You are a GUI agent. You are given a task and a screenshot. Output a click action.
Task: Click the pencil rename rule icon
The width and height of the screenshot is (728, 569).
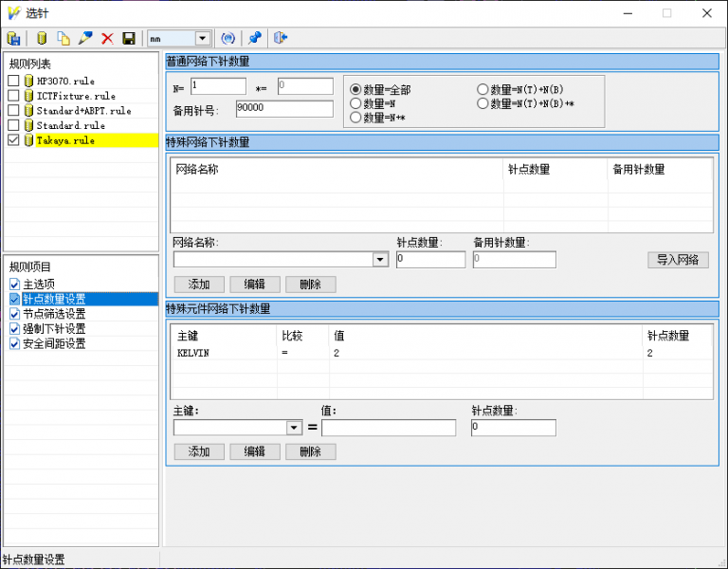[x=85, y=38]
